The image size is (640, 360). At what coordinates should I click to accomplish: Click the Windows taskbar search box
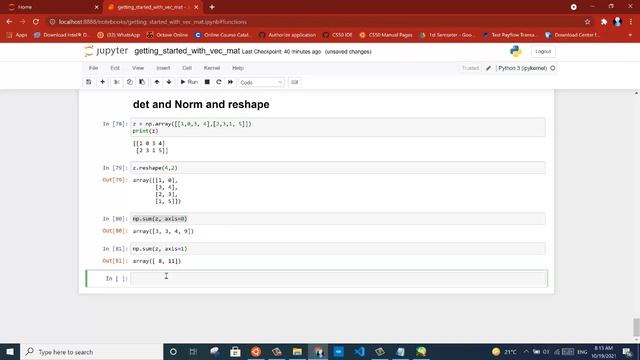point(92,352)
